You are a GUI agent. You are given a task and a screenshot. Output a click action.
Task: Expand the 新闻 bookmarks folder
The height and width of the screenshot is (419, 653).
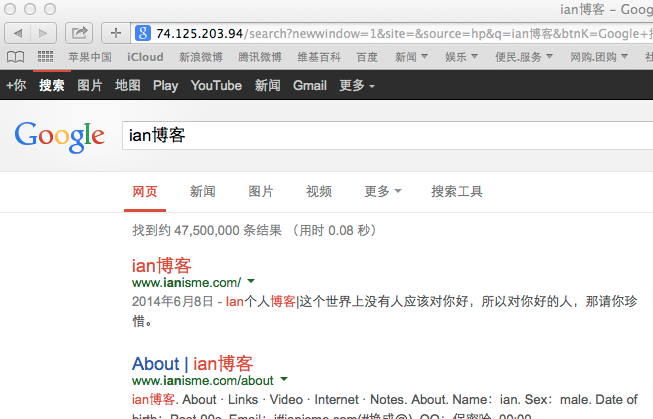point(411,57)
